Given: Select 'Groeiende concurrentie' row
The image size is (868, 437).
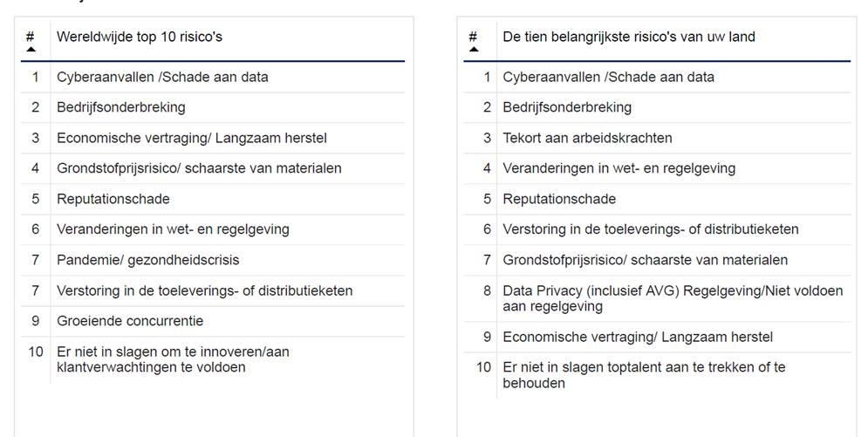Looking at the screenshot, I should [x=130, y=321].
